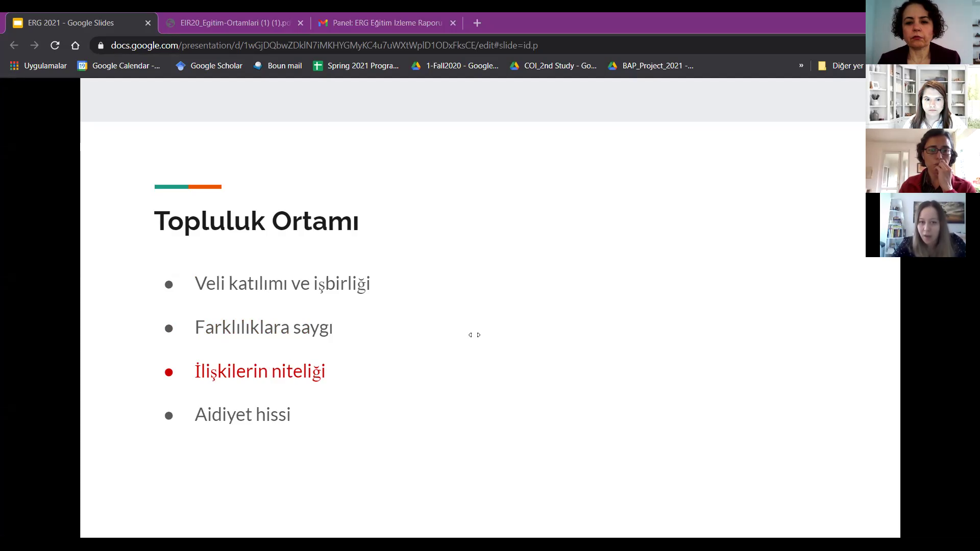
Task: Switch to the Panel: ERG Eğitim Gmail tab
Action: [386, 23]
